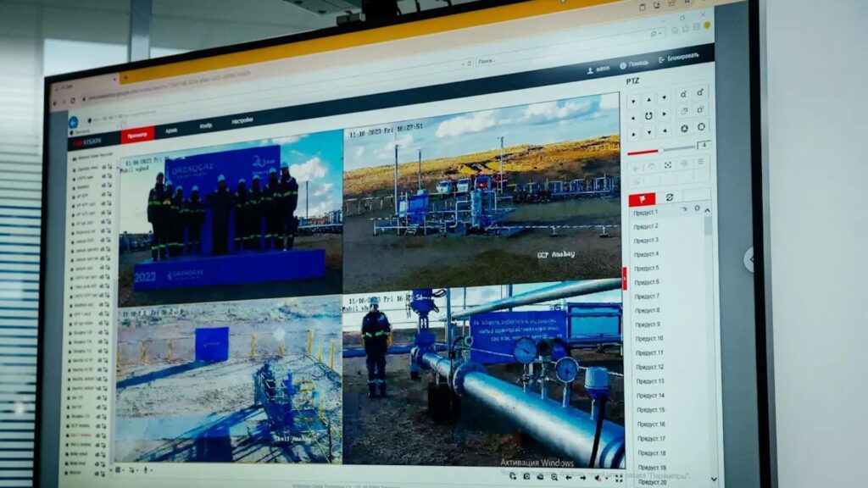Open the PTZ menu lines icon
Screen dimensions: 868x488
point(700,162)
